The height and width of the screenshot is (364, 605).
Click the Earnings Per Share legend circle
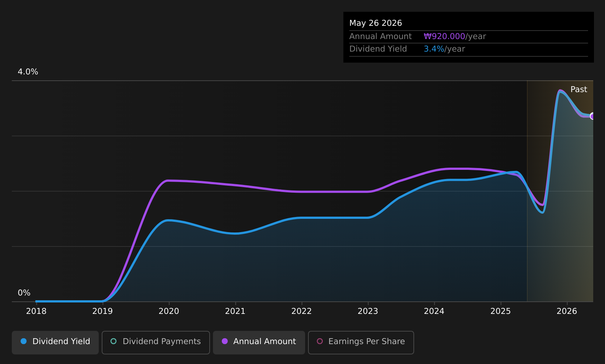click(x=320, y=341)
